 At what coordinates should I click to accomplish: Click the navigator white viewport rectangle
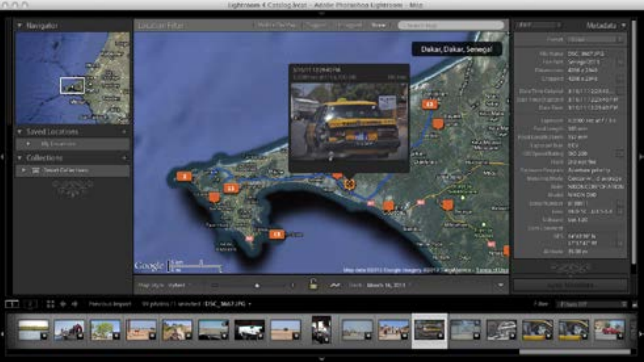pos(72,86)
